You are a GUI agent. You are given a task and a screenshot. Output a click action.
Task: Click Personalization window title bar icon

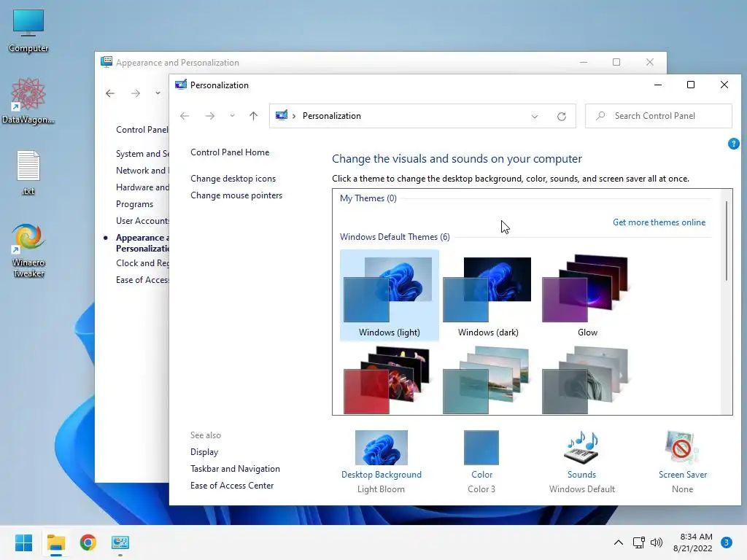(181, 85)
